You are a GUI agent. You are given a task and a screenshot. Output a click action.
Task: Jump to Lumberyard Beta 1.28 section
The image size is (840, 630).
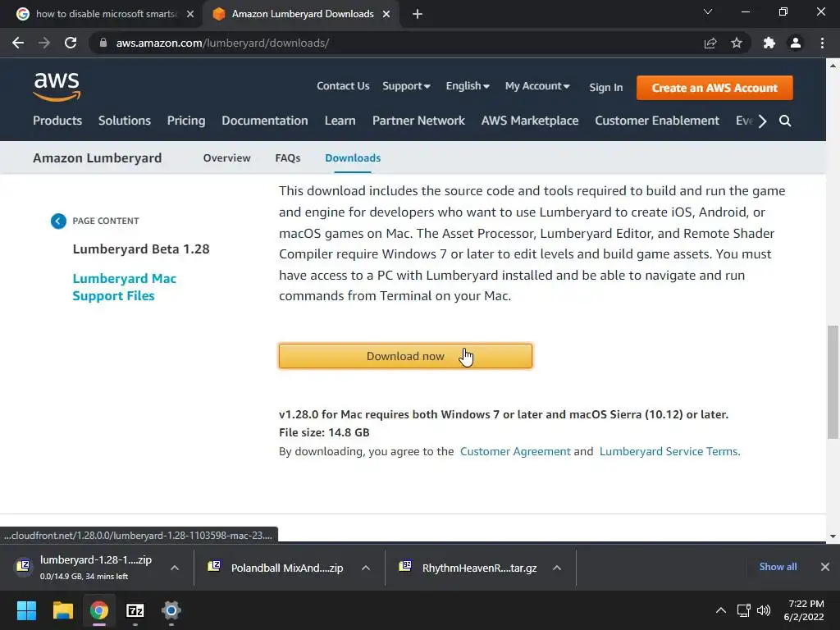141,249
